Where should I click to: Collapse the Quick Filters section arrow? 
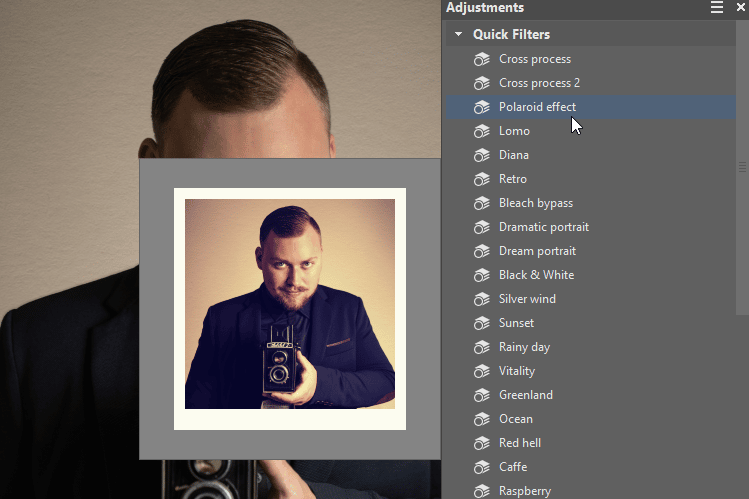click(x=459, y=34)
